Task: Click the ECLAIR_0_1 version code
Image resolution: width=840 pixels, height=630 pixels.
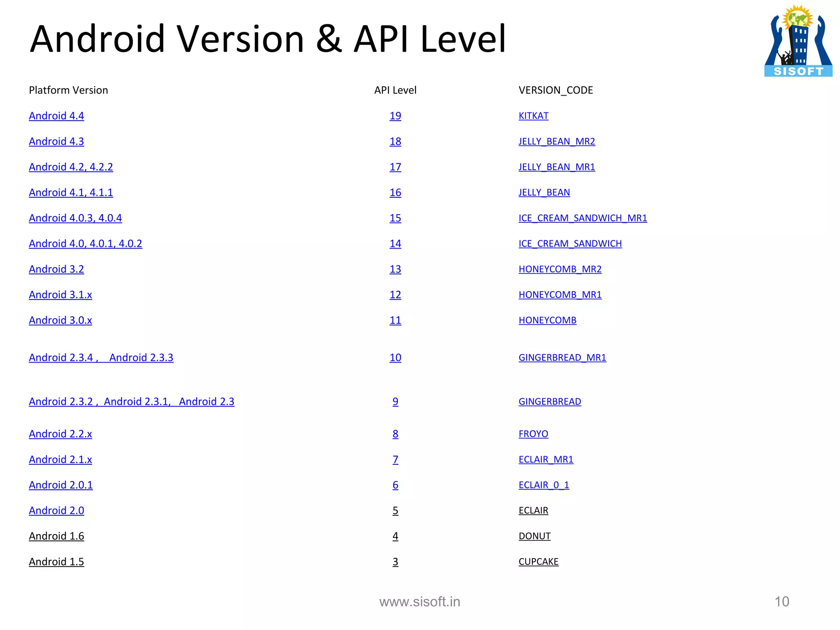Action: pyautogui.click(x=544, y=485)
